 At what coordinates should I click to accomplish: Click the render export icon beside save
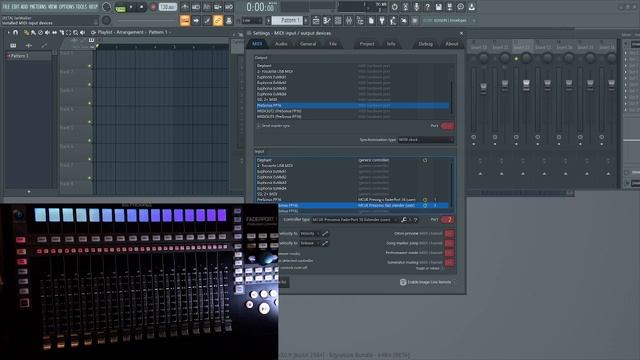click(x=449, y=7)
